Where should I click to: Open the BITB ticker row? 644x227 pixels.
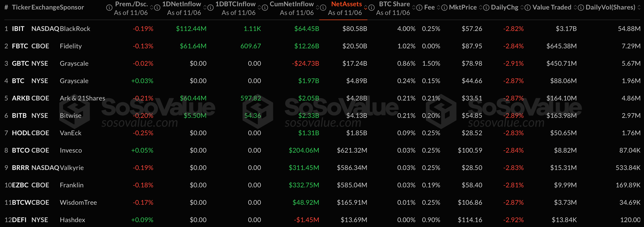point(19,115)
